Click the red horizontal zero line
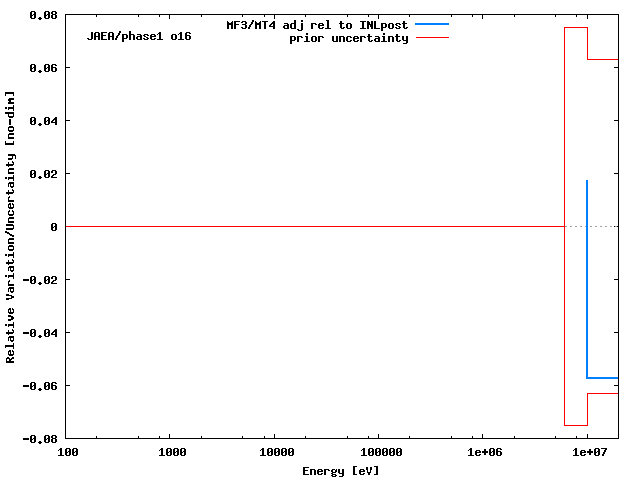The height and width of the screenshot is (480, 640). pyautogui.click(x=300, y=227)
